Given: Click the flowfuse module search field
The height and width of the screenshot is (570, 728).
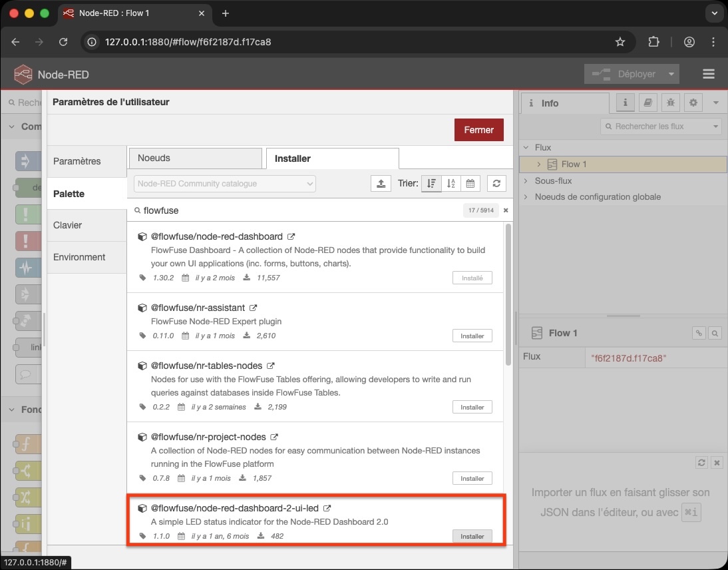Looking at the screenshot, I should tap(299, 210).
